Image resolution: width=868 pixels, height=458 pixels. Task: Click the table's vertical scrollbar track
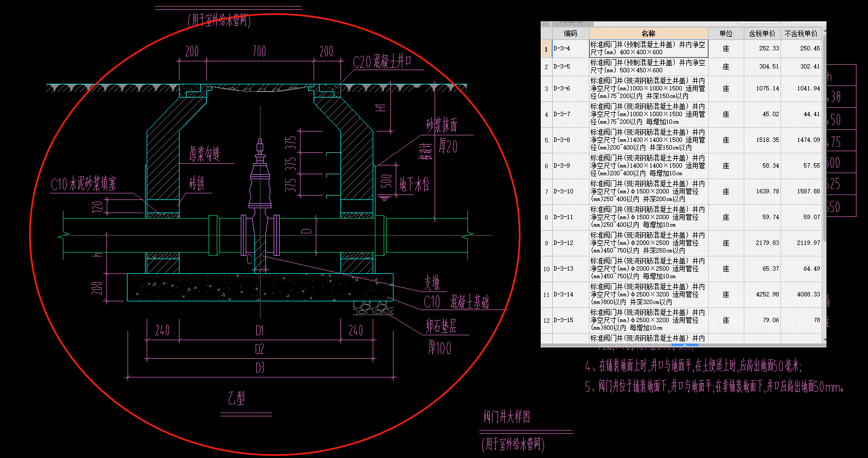[x=824, y=186]
